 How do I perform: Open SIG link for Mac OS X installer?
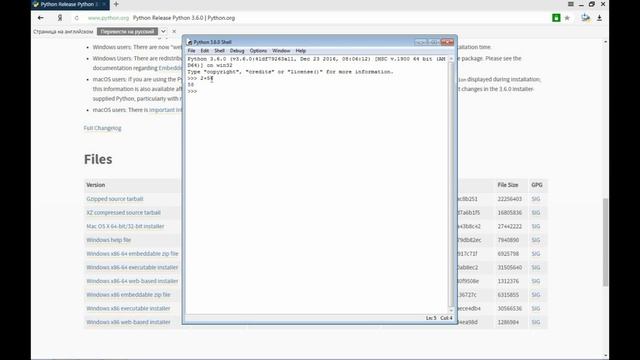536,226
